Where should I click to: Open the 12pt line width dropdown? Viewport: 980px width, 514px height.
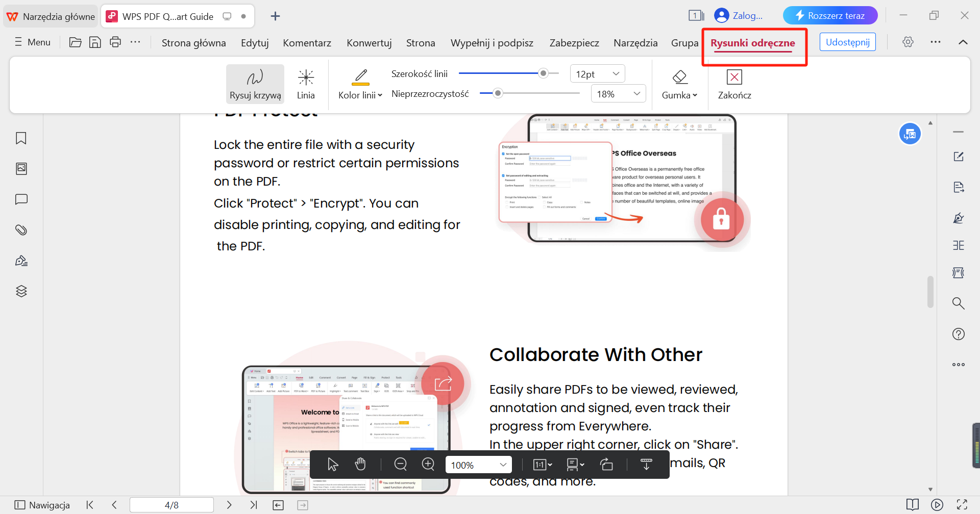(x=597, y=74)
